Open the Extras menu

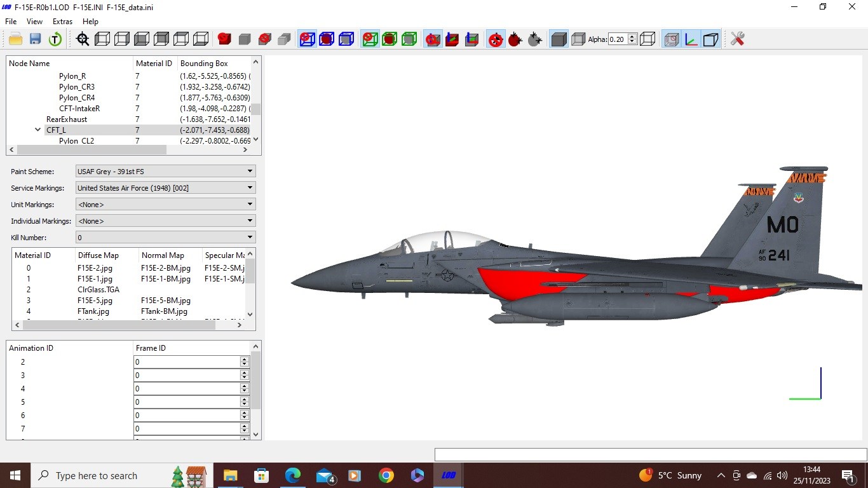[x=62, y=21]
